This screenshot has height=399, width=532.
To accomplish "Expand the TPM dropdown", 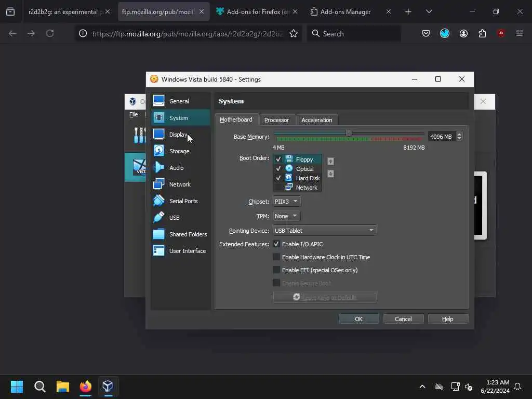I will click(287, 216).
